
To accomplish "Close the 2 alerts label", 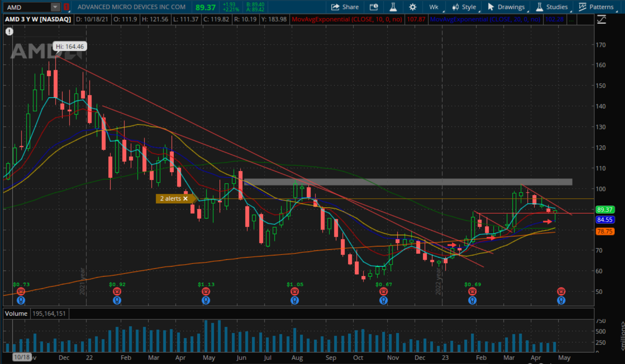I will coord(185,199).
